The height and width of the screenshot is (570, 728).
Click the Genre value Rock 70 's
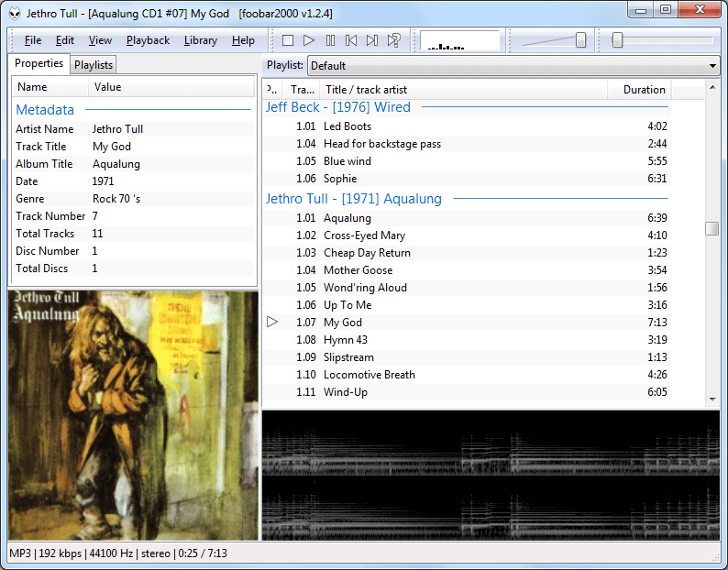pyautogui.click(x=116, y=199)
